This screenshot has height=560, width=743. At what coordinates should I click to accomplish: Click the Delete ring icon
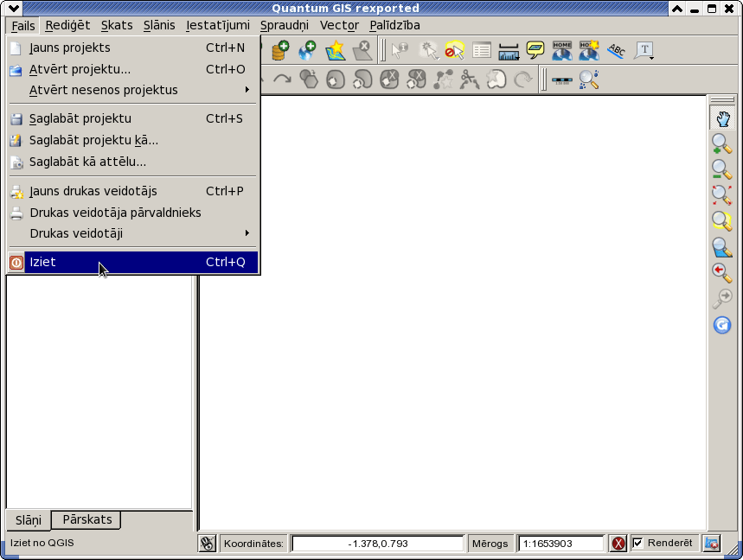click(x=389, y=79)
